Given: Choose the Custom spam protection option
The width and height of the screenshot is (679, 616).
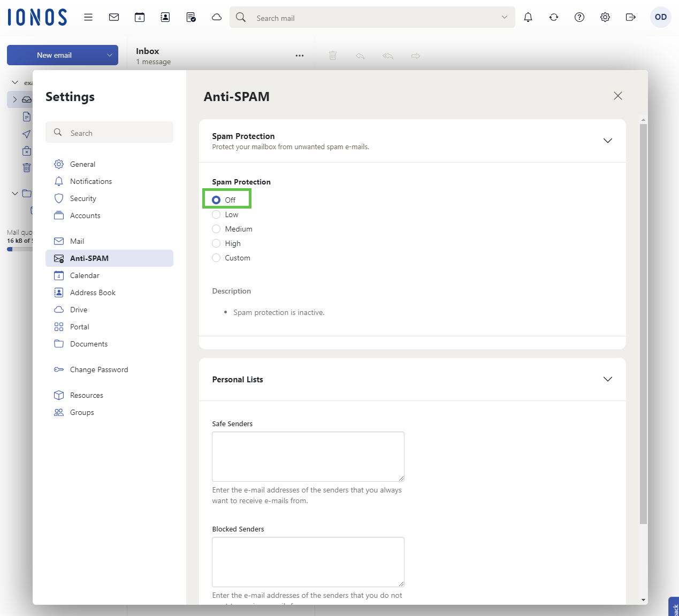Looking at the screenshot, I should coord(217,258).
